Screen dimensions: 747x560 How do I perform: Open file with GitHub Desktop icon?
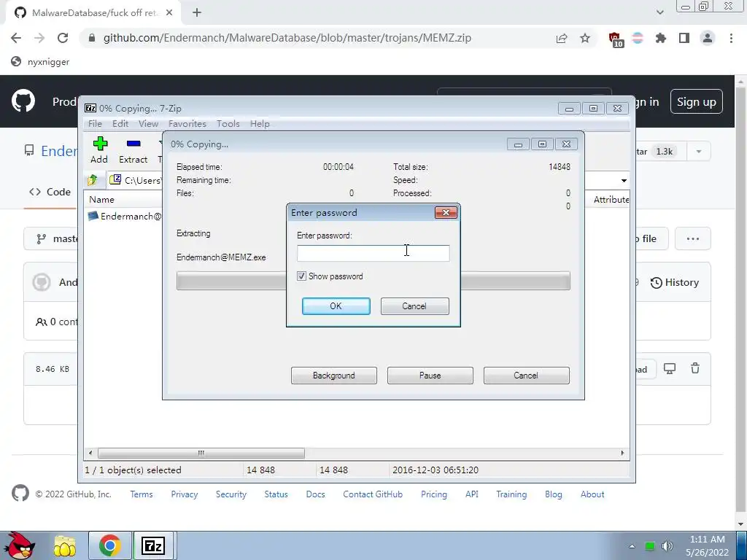(670, 368)
